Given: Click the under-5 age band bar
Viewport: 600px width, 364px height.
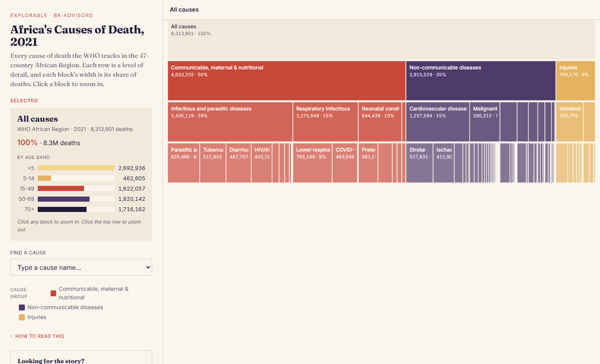Looking at the screenshot, I should [x=76, y=168].
